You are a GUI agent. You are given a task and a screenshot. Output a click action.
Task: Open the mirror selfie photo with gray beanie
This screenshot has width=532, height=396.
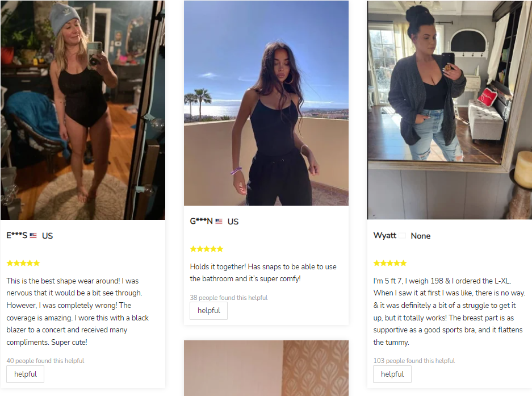pyautogui.click(x=83, y=110)
